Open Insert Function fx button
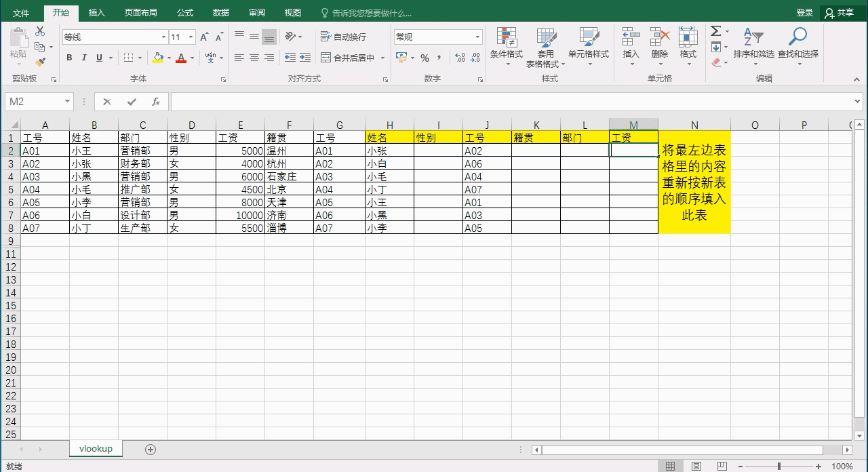 (x=156, y=102)
